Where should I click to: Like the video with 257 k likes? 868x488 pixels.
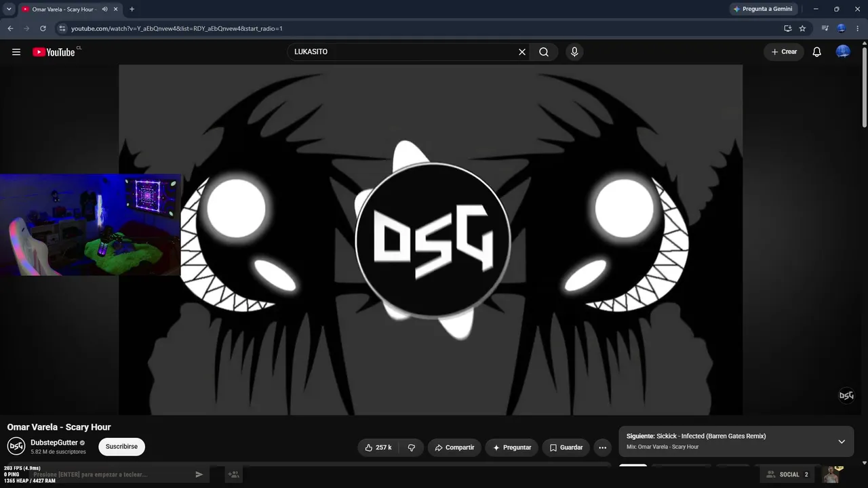pos(378,447)
